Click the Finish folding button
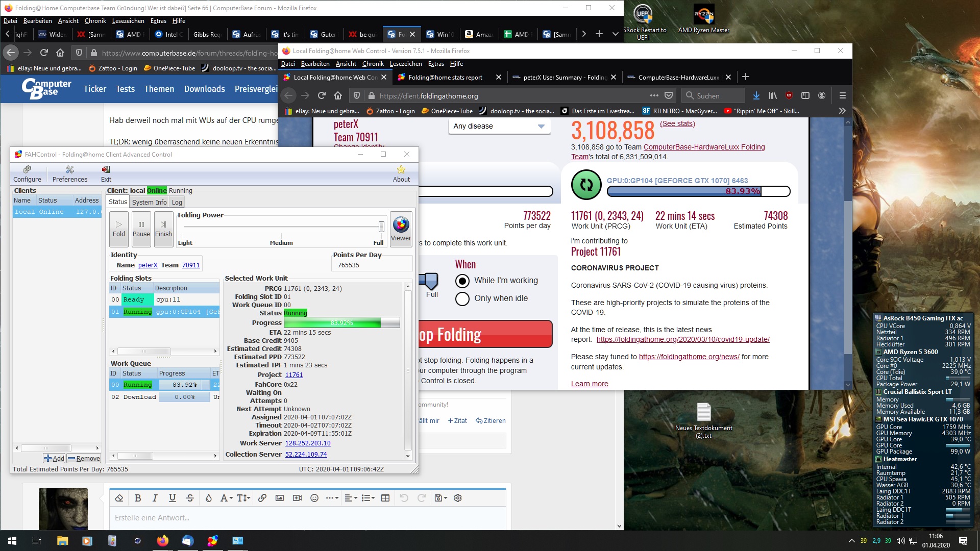This screenshot has width=980, height=551. (x=163, y=229)
